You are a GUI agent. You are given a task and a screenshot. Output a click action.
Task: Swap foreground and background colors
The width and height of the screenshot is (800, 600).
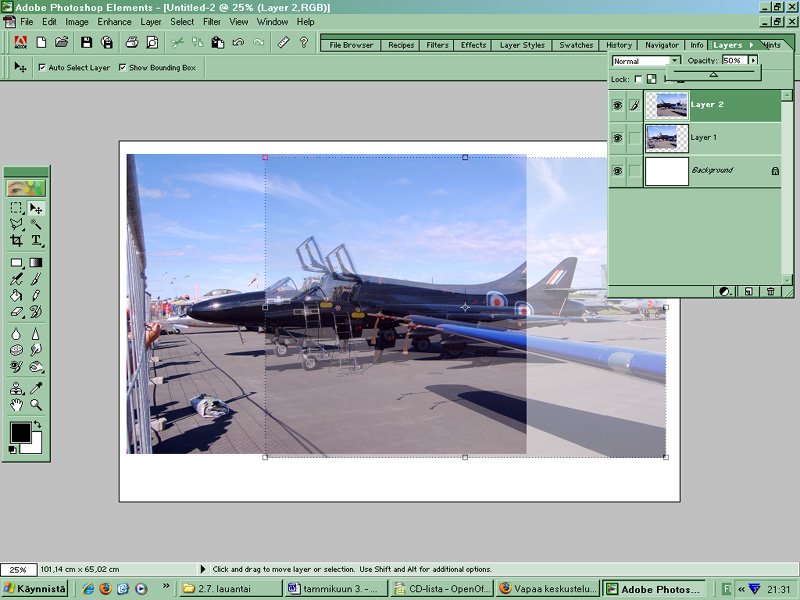click(37, 424)
